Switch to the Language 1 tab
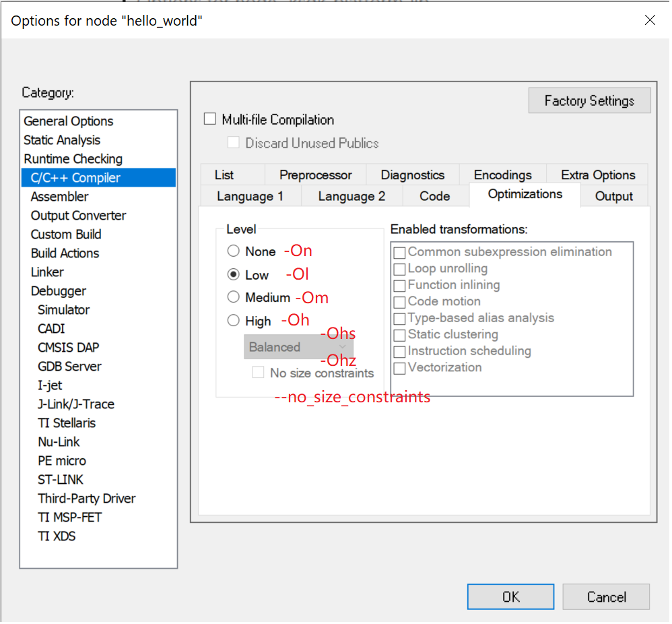 pyautogui.click(x=250, y=197)
